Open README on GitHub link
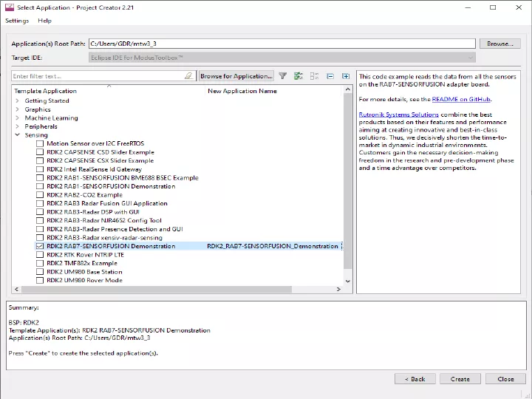This screenshot has width=532, height=399. 461,100
